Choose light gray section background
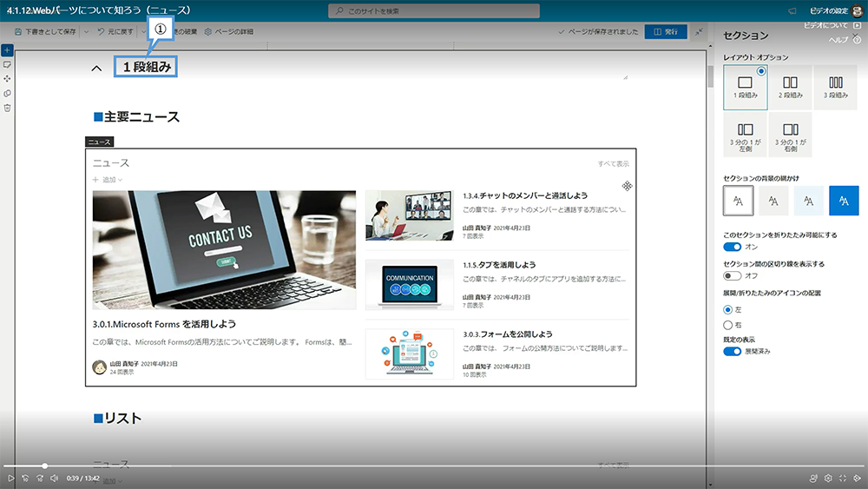This screenshot has height=489, width=868. pos(773,201)
